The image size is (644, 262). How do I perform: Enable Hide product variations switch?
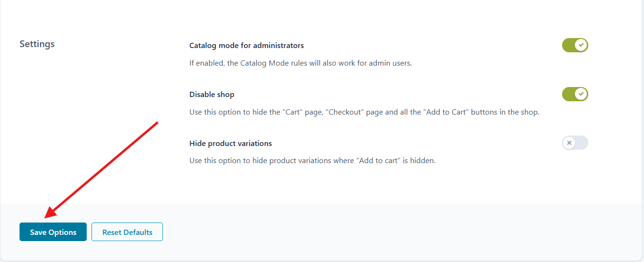575,143
